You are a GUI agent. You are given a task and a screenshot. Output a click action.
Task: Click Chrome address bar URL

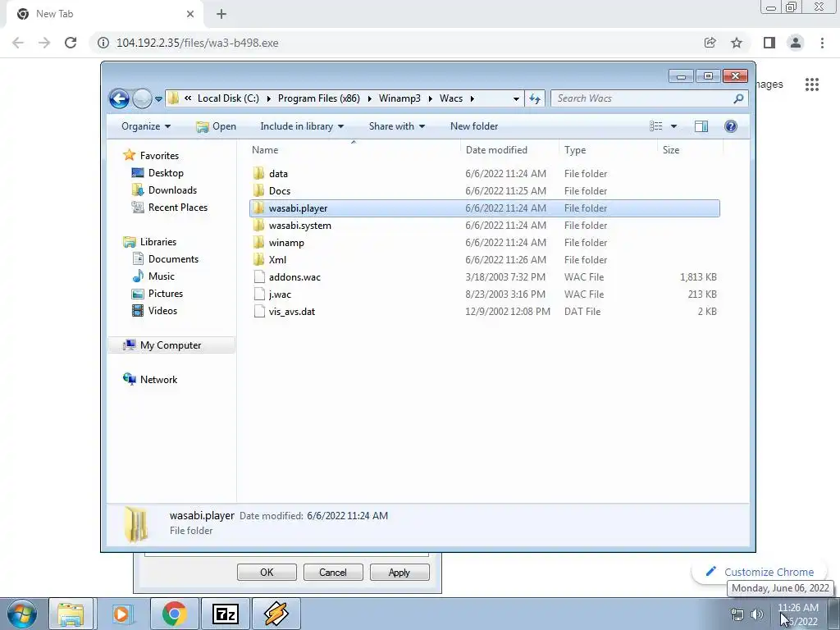[197, 43]
